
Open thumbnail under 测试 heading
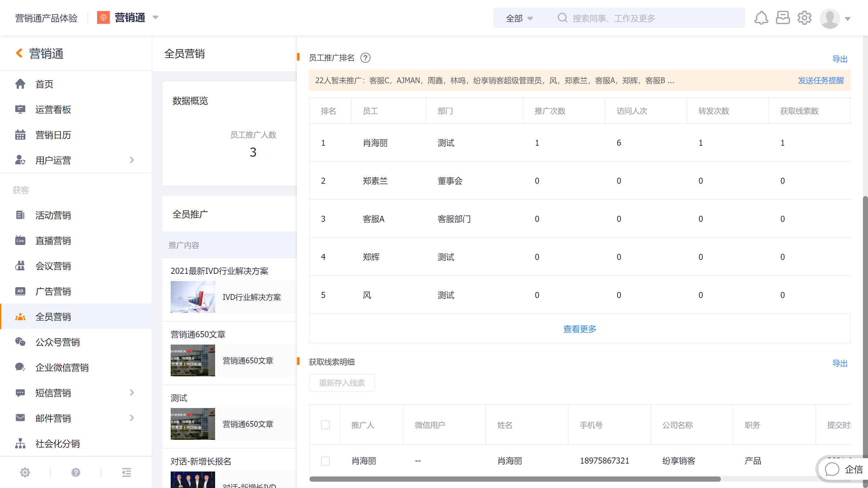193,424
